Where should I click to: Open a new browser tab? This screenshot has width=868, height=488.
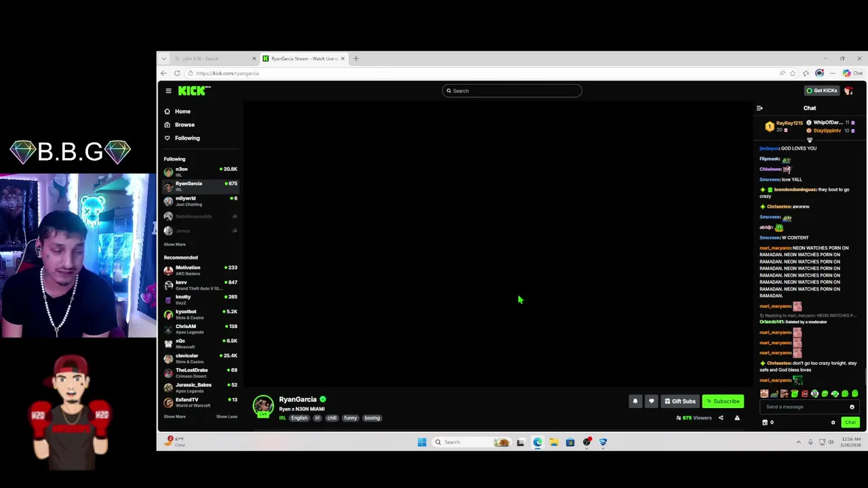click(356, 59)
